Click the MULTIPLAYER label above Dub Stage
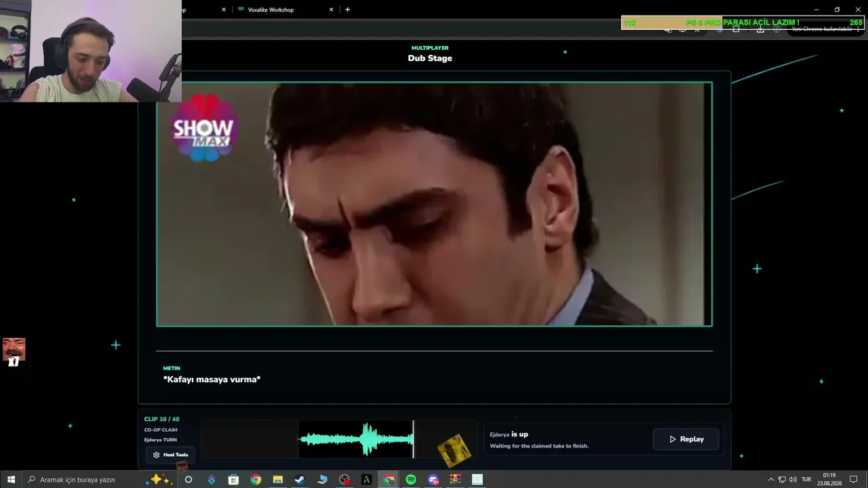The image size is (868, 488). [x=430, y=48]
